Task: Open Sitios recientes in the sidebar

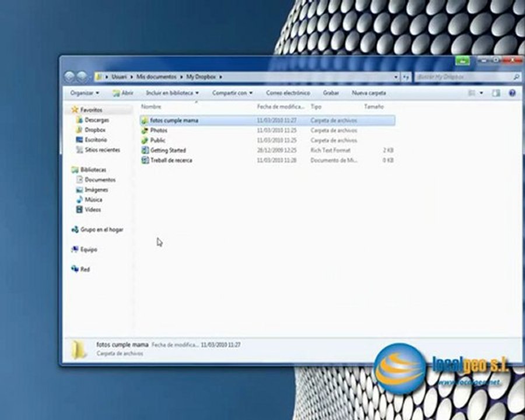Action: tap(102, 150)
